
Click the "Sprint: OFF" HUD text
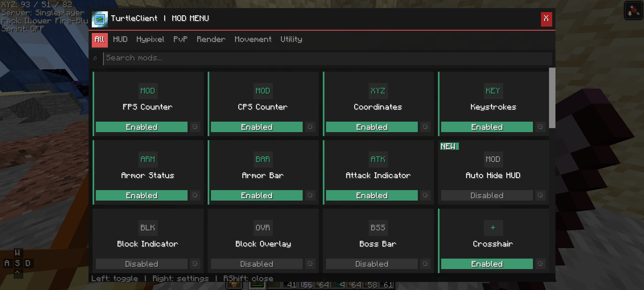click(x=23, y=29)
